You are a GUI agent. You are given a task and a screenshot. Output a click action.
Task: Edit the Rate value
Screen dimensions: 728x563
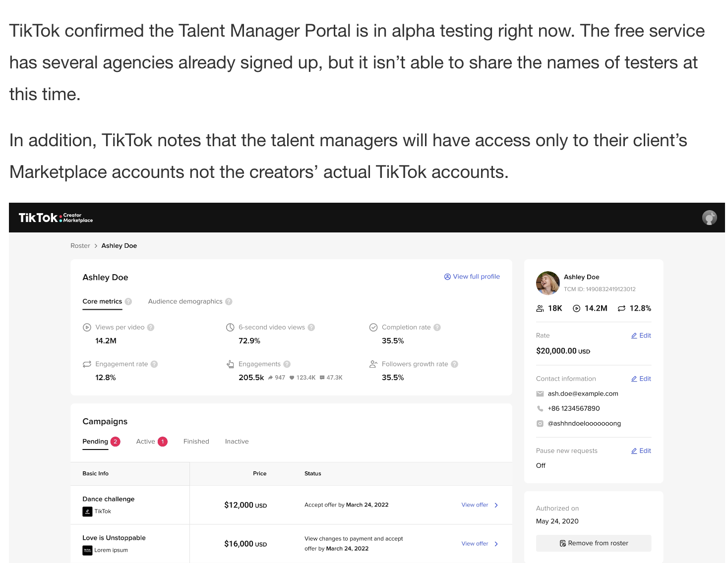[641, 336]
